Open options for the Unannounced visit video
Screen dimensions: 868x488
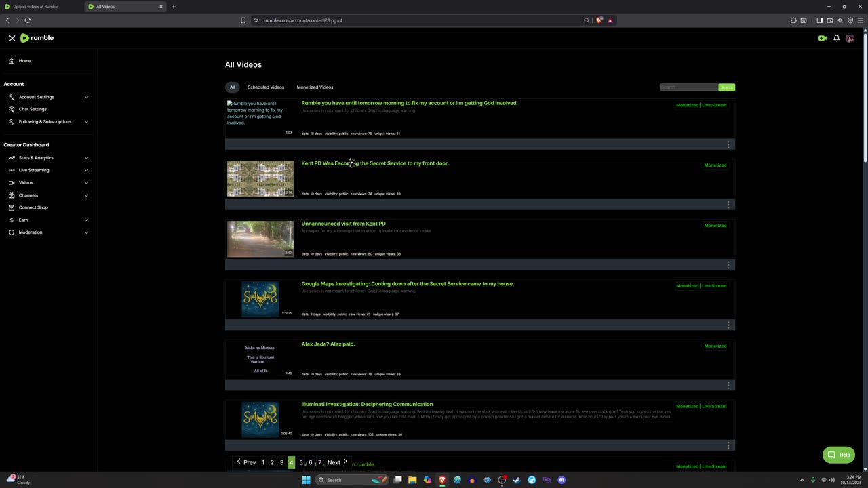click(x=728, y=264)
